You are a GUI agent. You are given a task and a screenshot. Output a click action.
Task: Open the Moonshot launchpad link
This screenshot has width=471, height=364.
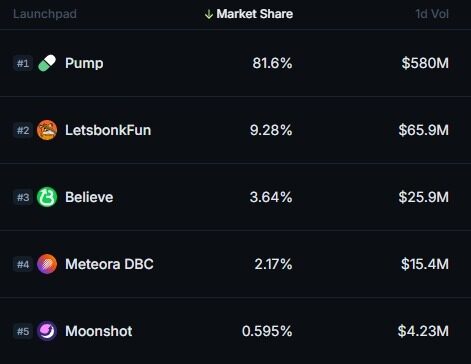[99, 331]
